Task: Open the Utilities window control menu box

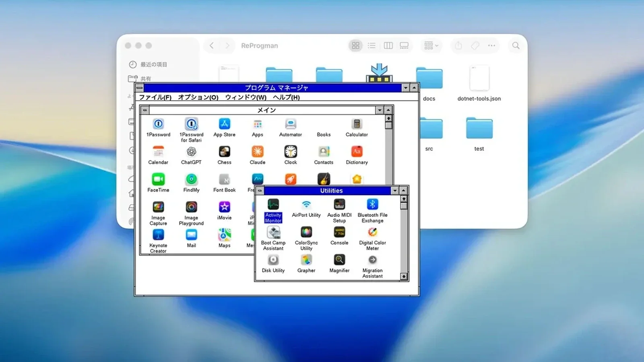Action: (x=260, y=191)
